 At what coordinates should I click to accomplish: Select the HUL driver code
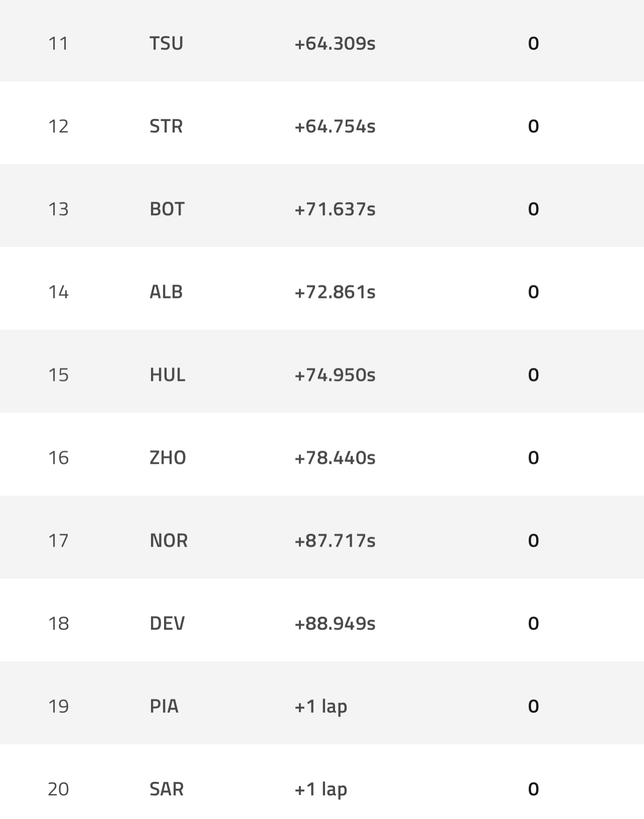tap(168, 375)
